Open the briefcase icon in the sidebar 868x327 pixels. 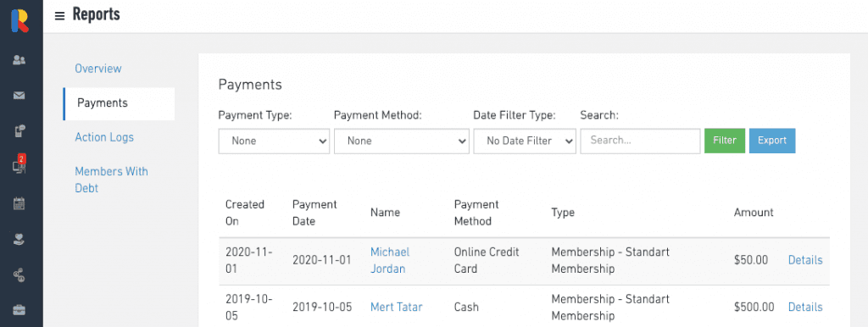tap(19, 310)
